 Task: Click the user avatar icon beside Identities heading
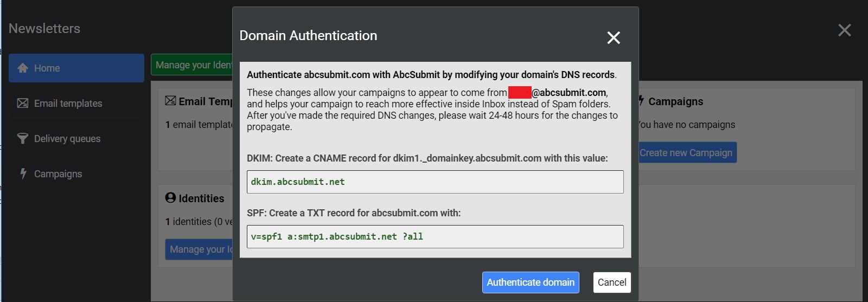coord(170,198)
